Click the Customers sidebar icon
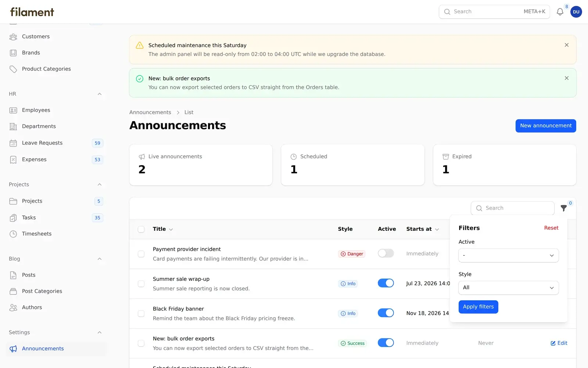588x368 pixels. tap(13, 37)
